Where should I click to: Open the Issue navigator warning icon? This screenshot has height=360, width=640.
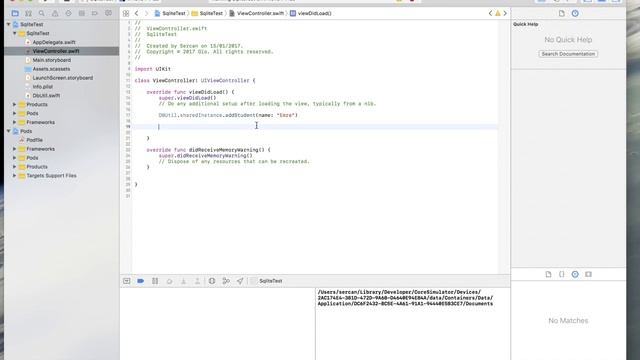click(x=55, y=13)
